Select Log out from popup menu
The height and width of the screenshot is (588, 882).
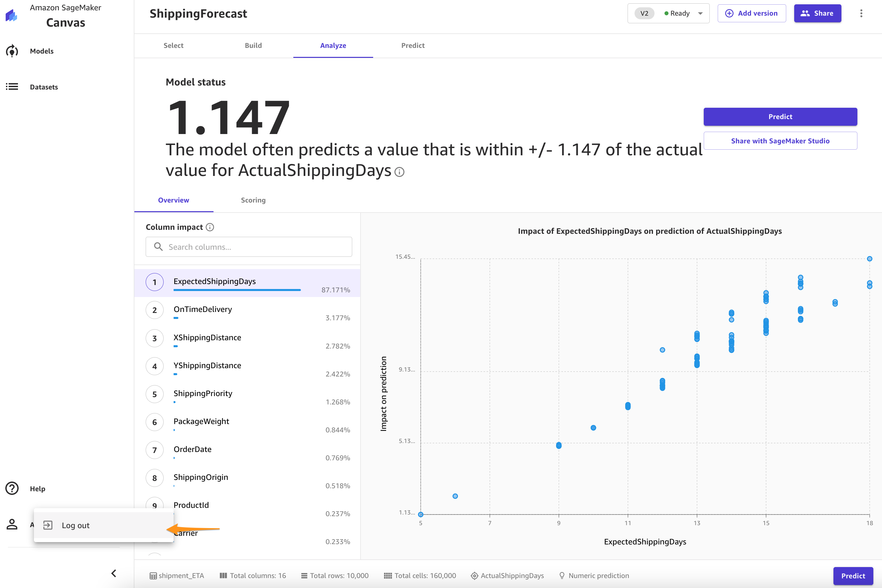(x=76, y=525)
